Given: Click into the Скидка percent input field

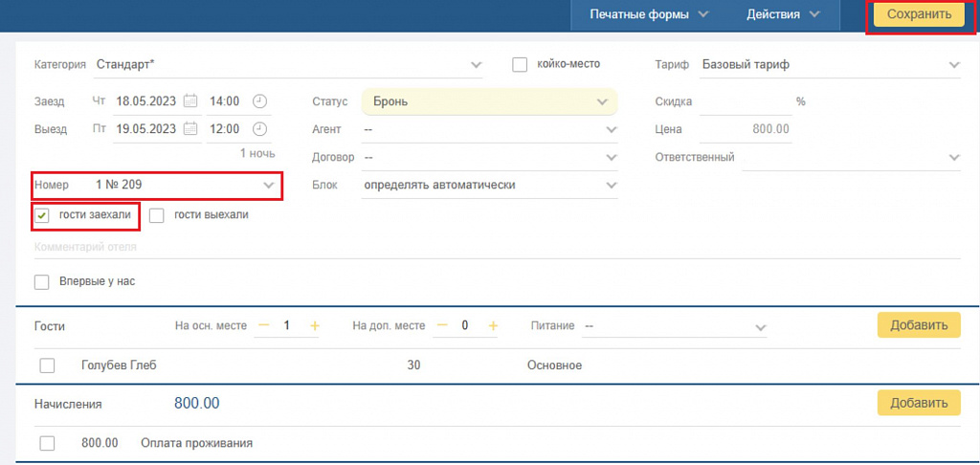Looking at the screenshot, I should [x=746, y=101].
